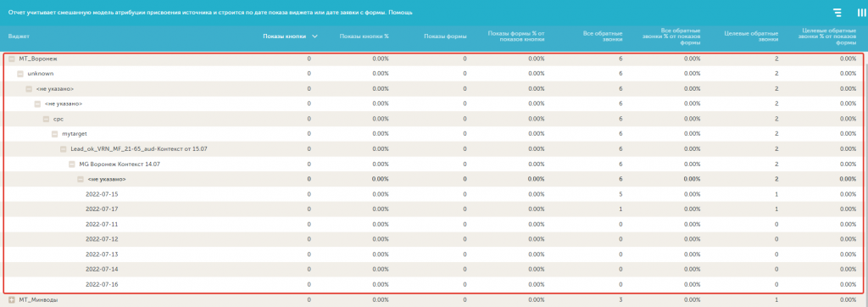Collapse the mytarget row
The height and width of the screenshot is (307, 868).
pyautogui.click(x=55, y=134)
